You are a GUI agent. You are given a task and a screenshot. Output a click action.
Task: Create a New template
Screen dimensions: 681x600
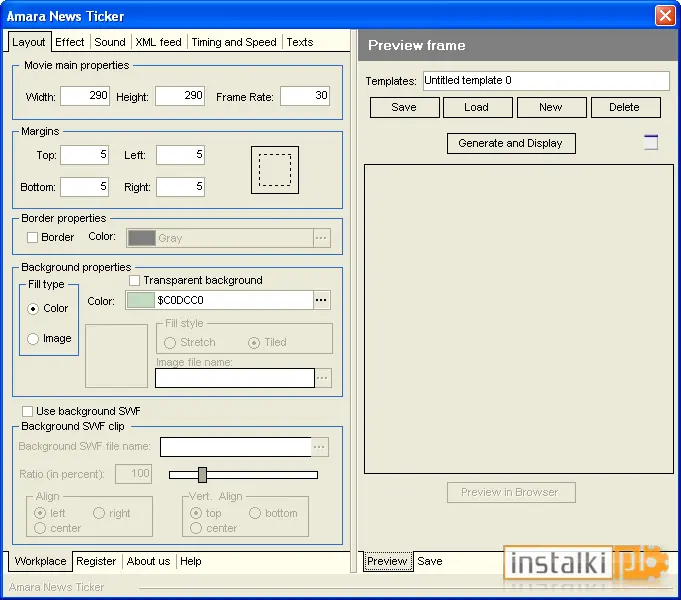pos(552,107)
